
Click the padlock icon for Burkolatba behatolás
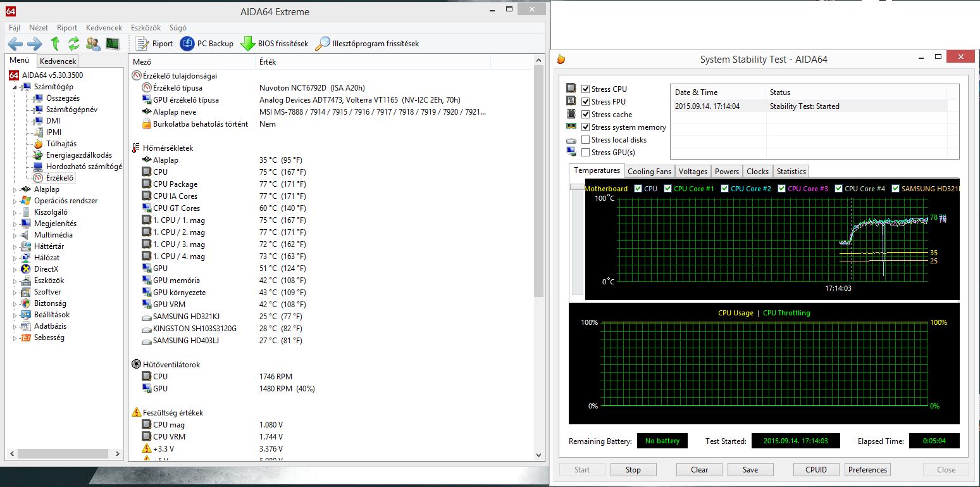coord(147,124)
